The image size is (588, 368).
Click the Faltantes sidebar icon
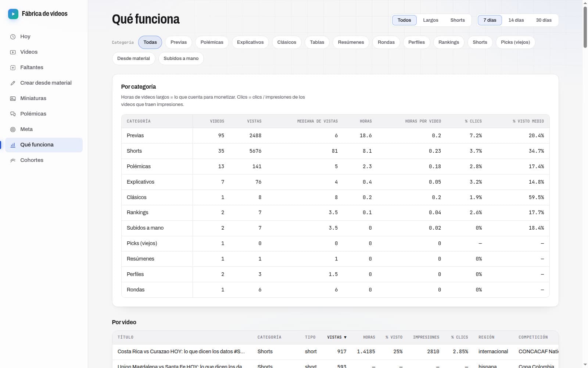13,67
